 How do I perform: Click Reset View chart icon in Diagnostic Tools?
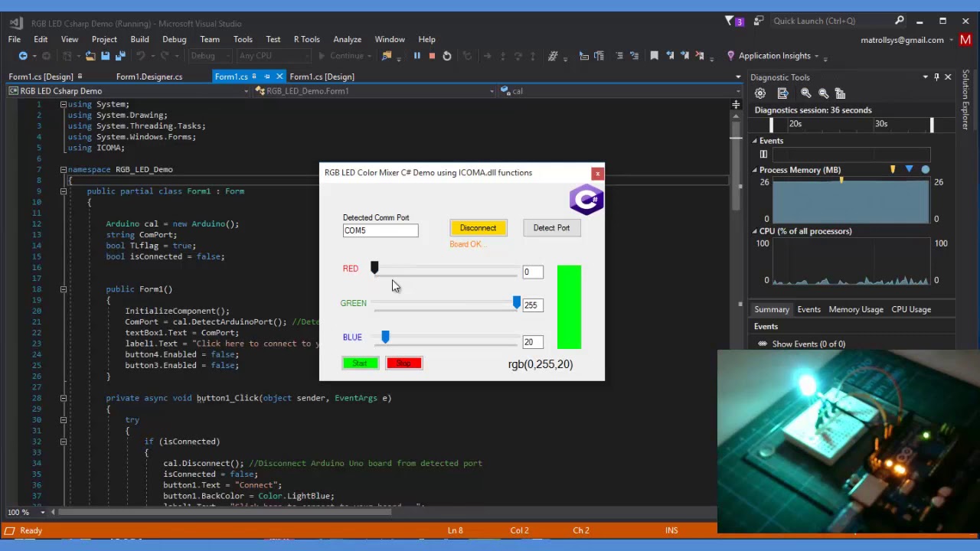[x=841, y=93]
